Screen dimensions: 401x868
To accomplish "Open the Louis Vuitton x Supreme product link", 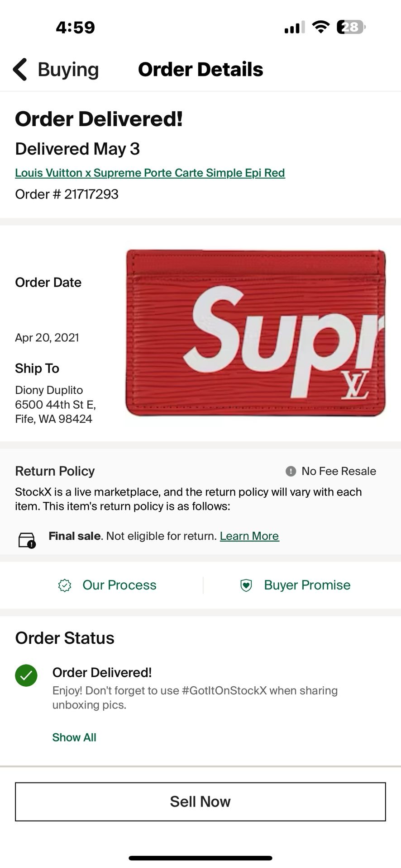I will coord(150,173).
